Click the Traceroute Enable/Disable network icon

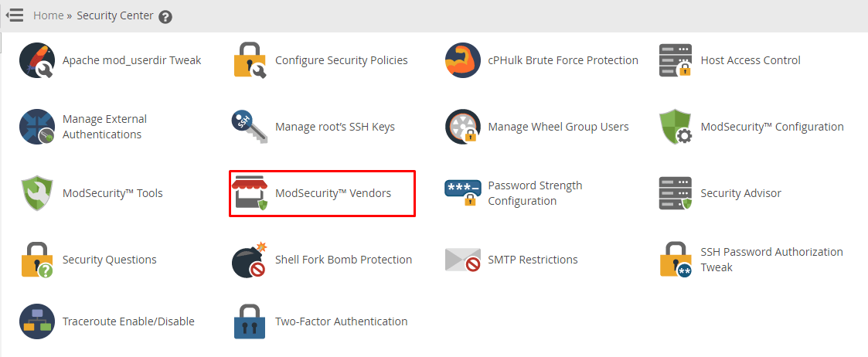tap(37, 321)
